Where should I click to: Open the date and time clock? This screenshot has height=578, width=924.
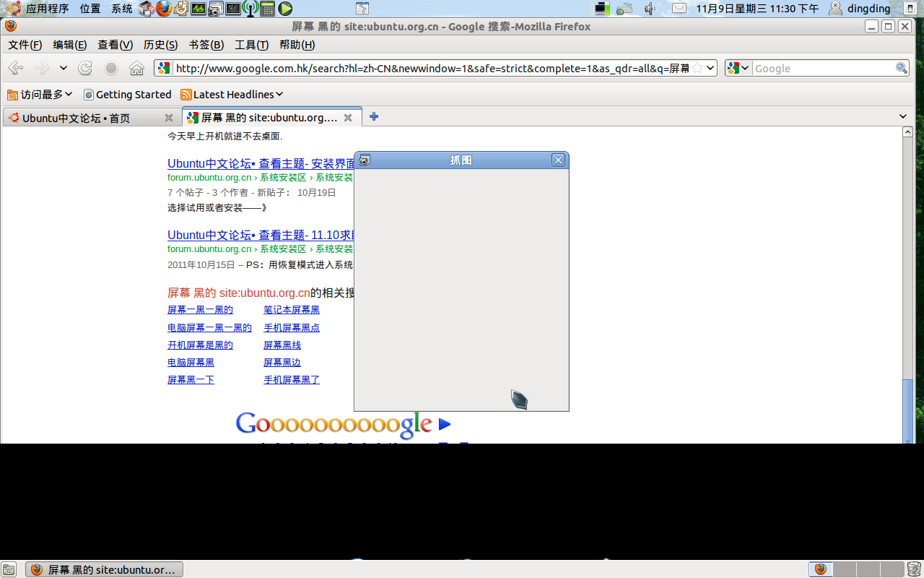click(757, 9)
